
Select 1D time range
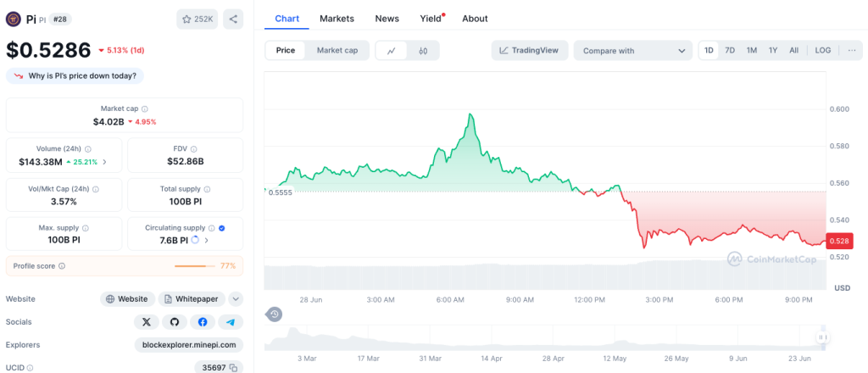coord(709,50)
